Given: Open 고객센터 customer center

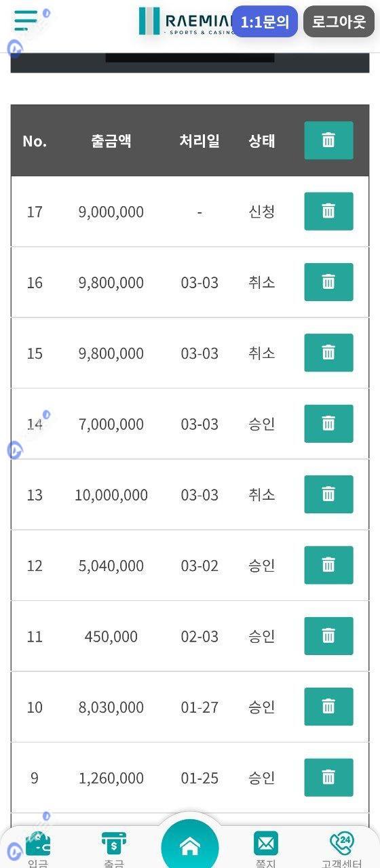Looking at the screenshot, I should point(341,849).
